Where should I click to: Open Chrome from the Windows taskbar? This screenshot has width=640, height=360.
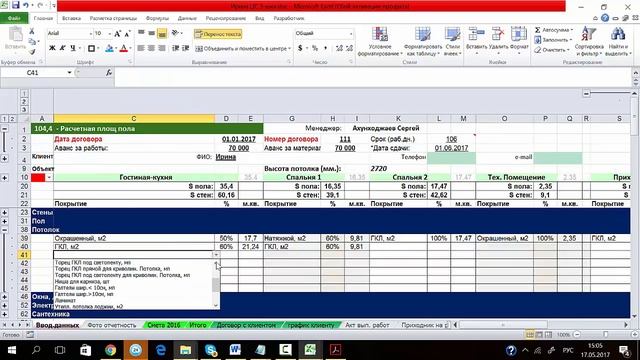pyautogui.click(x=110, y=350)
